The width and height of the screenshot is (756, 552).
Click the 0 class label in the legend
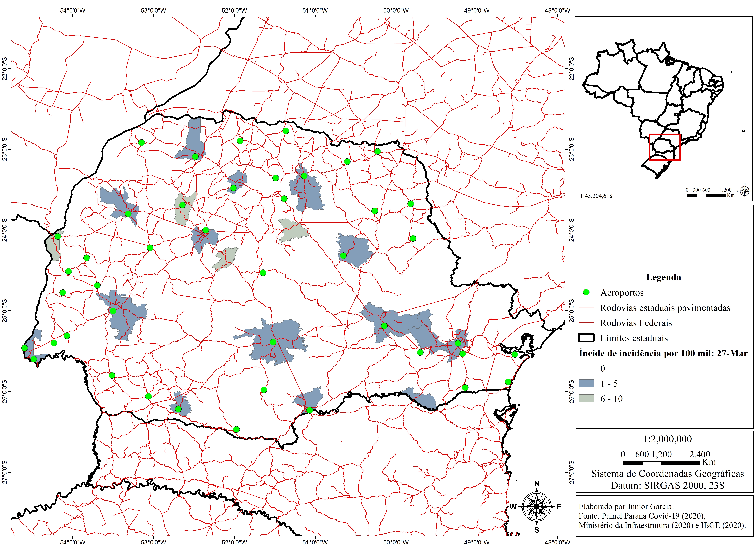[603, 368]
